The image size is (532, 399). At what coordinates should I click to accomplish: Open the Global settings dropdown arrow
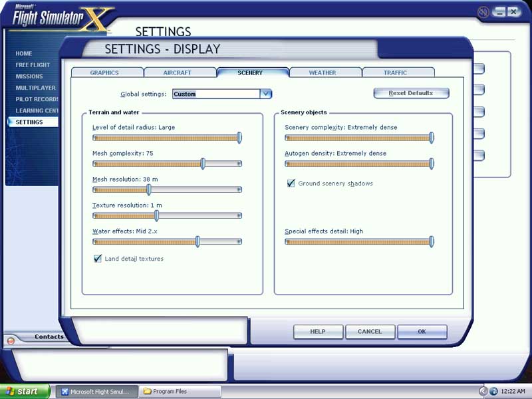[265, 94]
